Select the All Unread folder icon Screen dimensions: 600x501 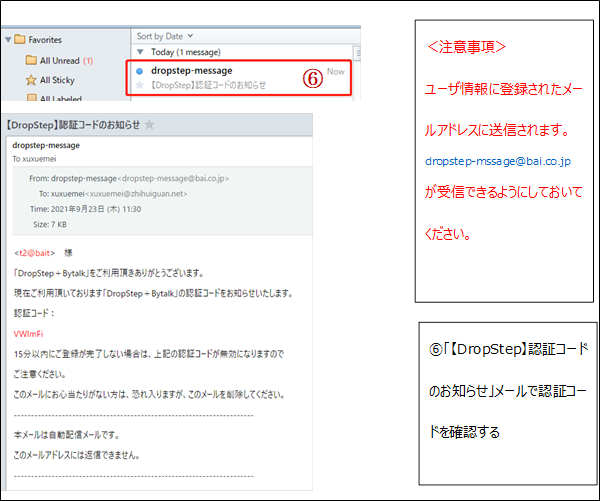31,60
